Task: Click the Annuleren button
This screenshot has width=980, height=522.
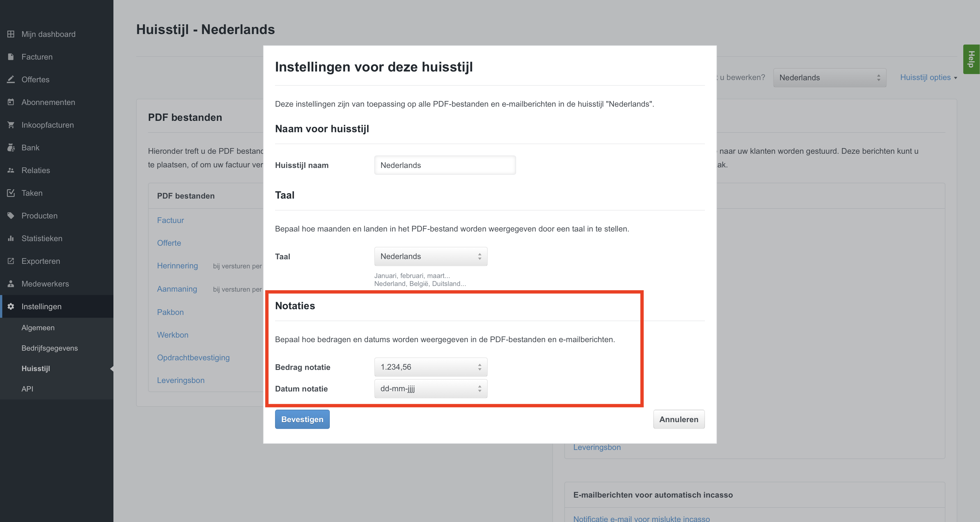Action: click(678, 419)
